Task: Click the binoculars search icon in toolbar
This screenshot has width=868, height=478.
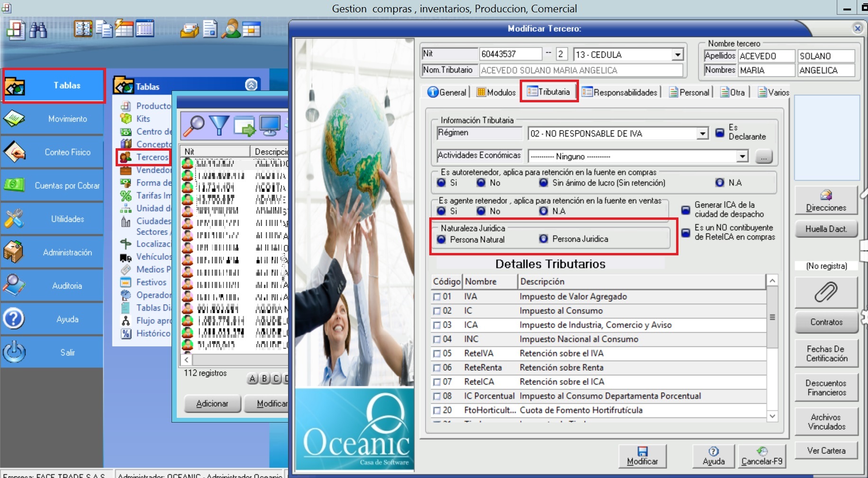Action: (38, 30)
